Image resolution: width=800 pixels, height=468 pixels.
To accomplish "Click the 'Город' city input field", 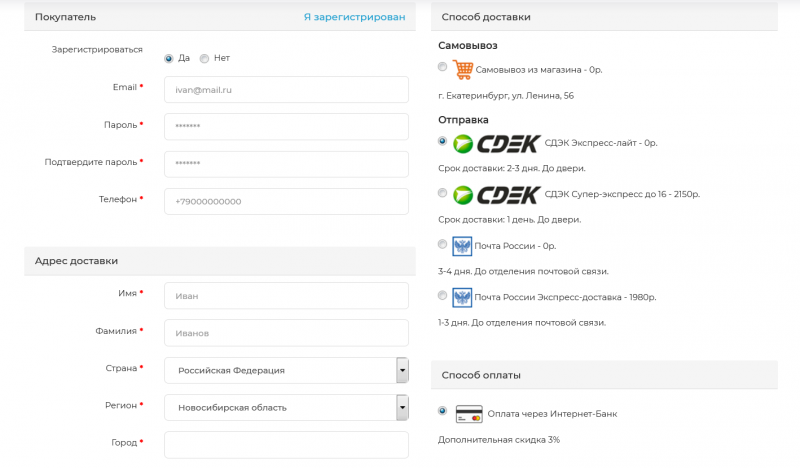I will point(286,444).
